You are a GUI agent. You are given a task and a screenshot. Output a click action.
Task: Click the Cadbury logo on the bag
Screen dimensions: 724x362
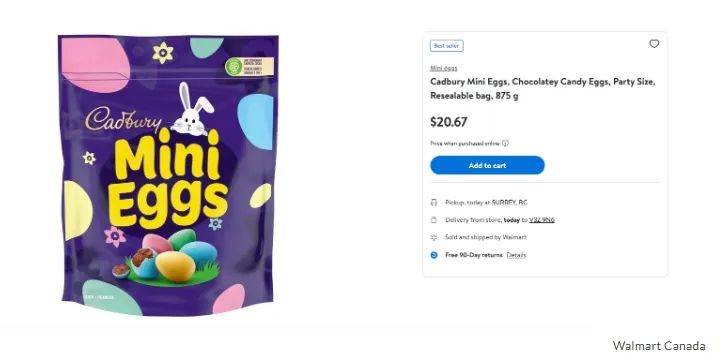tap(123, 119)
